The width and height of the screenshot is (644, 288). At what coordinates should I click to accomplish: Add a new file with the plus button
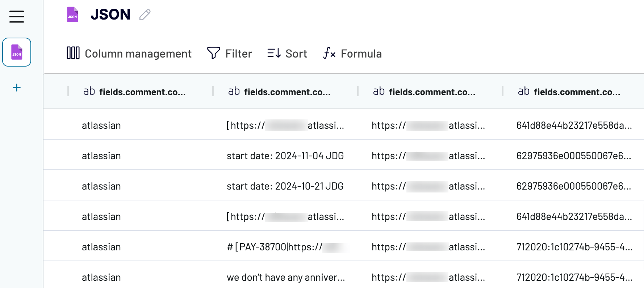click(x=16, y=87)
